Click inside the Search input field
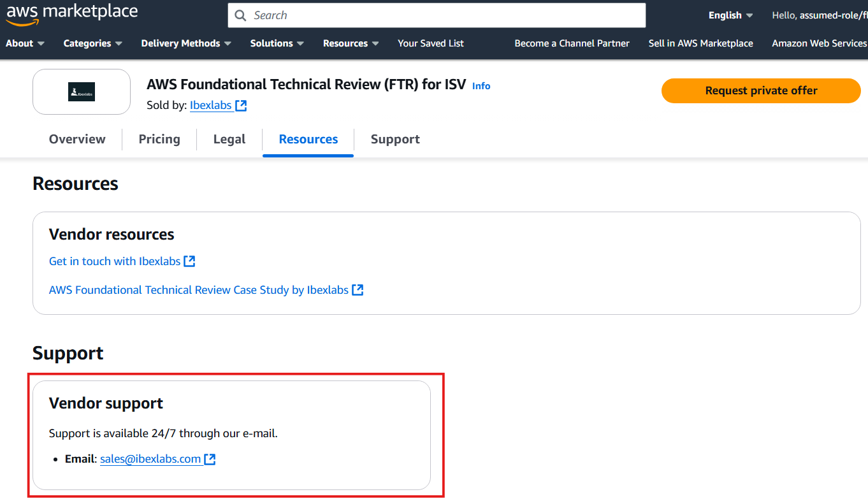The height and width of the screenshot is (499, 868). (x=446, y=15)
